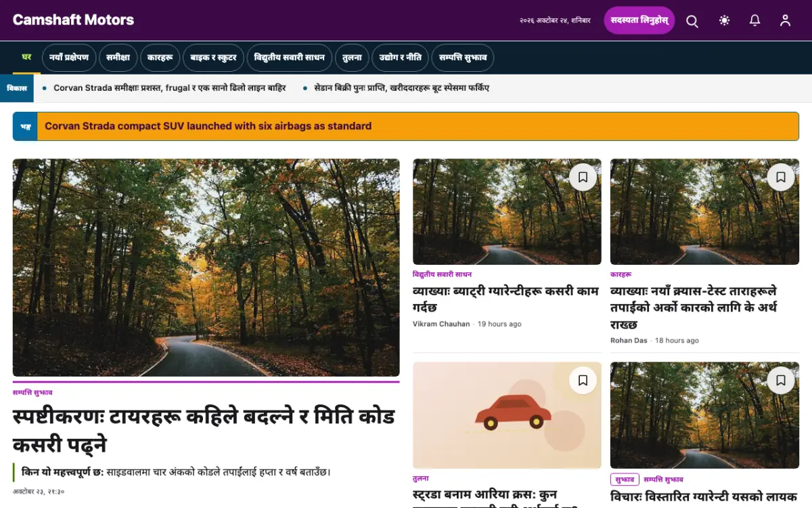Screen dimensions: 812x508
Task: Toggle light/dark theme sun icon
Action: pos(725,21)
